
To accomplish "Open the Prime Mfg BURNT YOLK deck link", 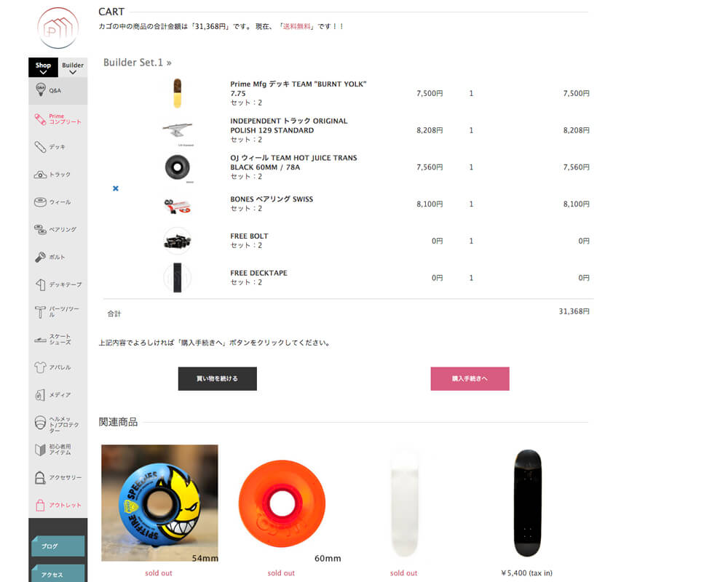I will 298,89.
